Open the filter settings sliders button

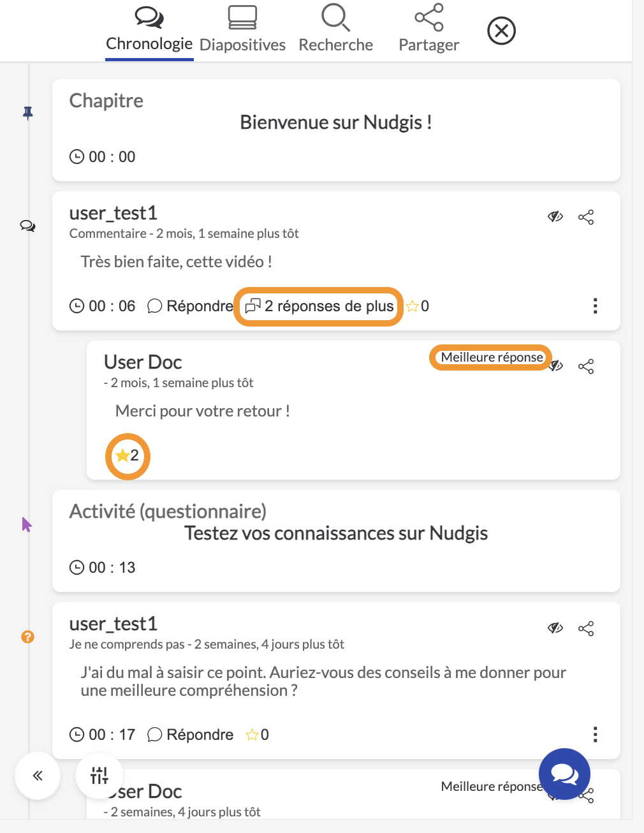tap(99, 776)
